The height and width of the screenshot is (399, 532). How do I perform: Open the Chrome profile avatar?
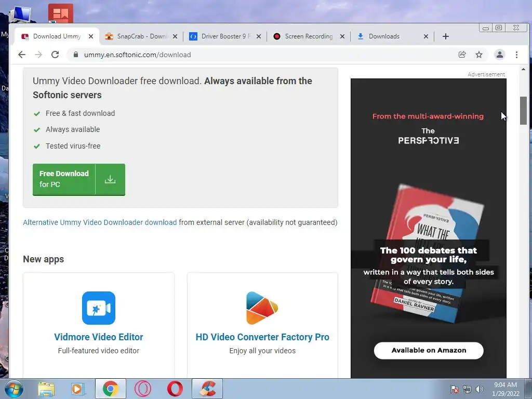(x=499, y=55)
